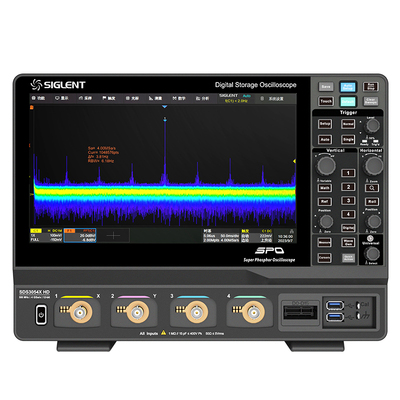Click the lower USB port
The width and height of the screenshot is (400, 400).
pos(335,317)
